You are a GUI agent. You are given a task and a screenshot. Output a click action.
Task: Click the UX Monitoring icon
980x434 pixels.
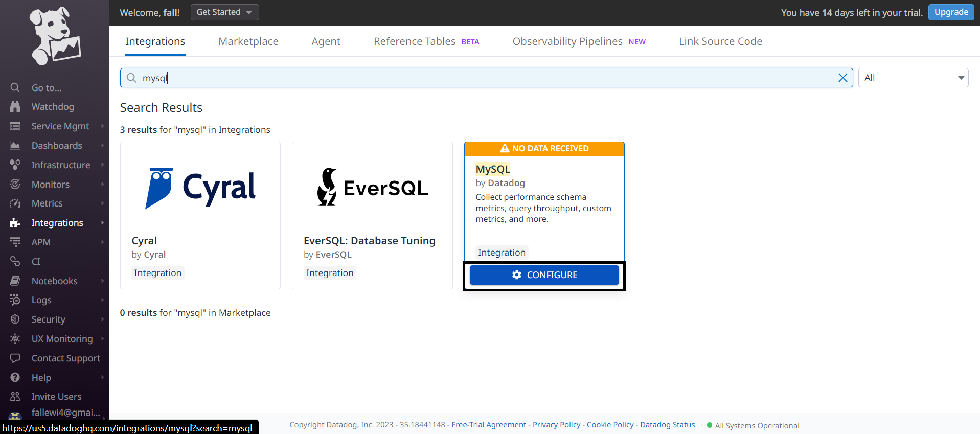(15, 338)
